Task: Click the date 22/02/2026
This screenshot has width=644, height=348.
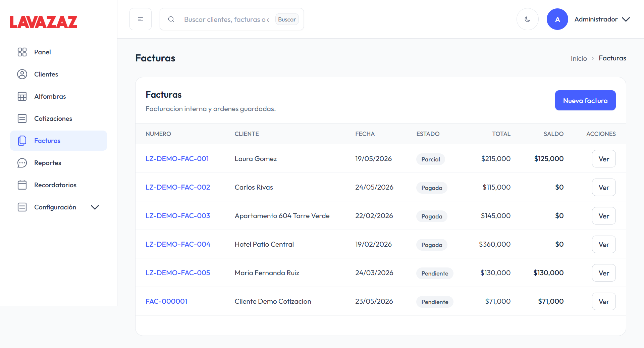Action: [x=374, y=216]
